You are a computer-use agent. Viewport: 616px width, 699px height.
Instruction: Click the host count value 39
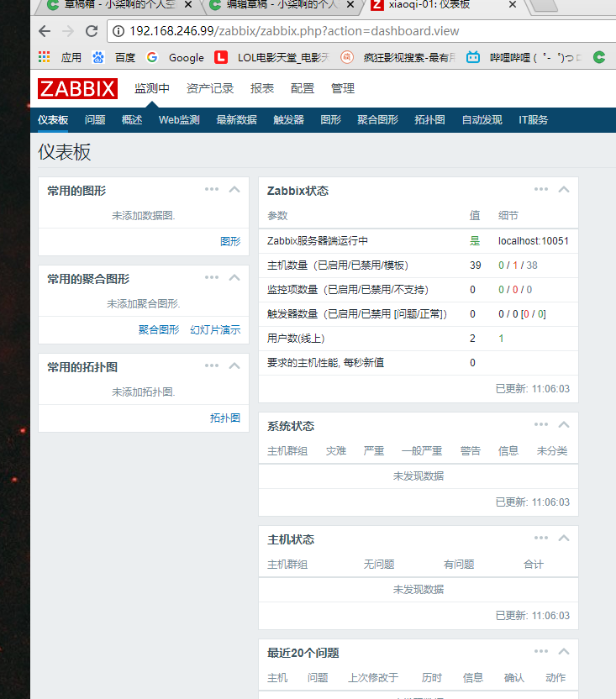pyautogui.click(x=476, y=265)
